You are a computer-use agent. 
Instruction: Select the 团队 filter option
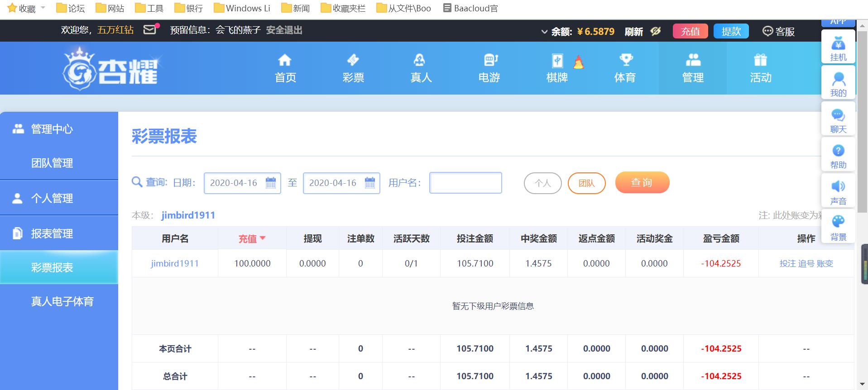pos(586,183)
